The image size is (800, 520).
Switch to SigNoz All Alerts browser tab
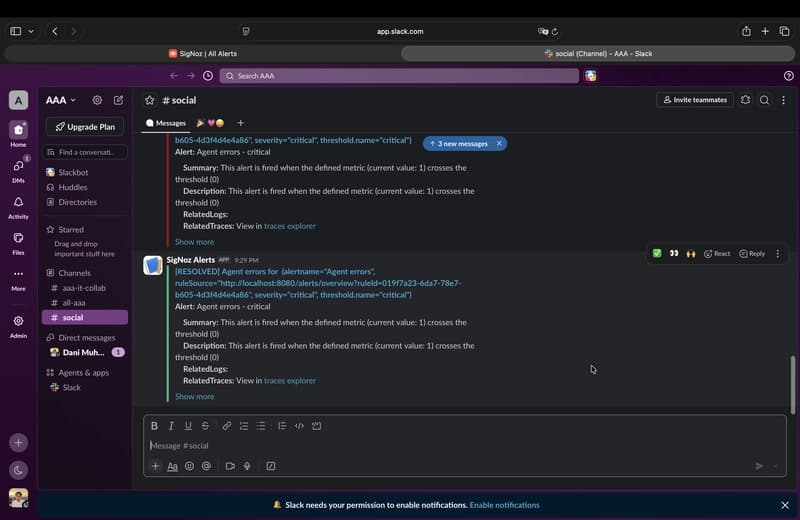[x=203, y=54]
